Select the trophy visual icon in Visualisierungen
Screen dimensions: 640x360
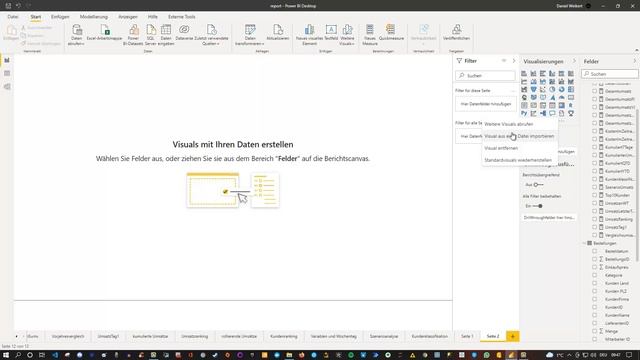[x=571, y=113]
